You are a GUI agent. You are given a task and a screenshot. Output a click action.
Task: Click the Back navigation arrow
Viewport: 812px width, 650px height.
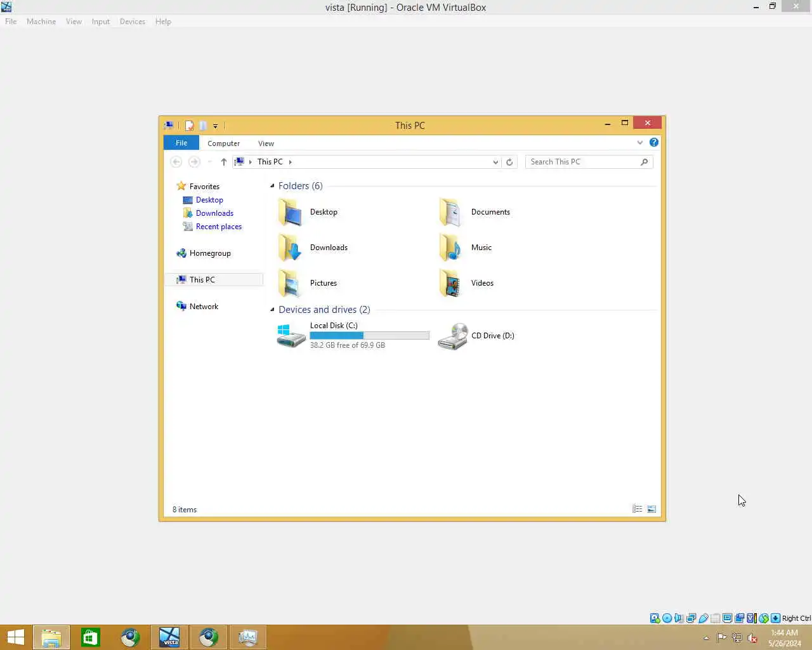tap(176, 162)
